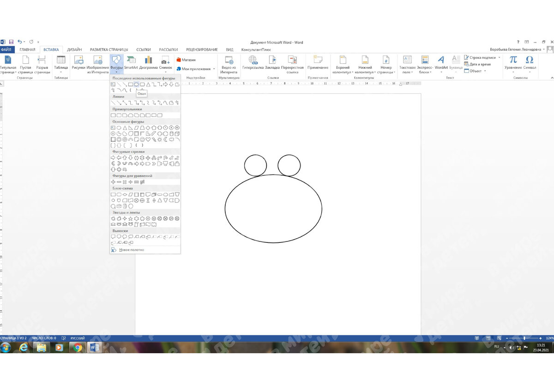Choose the straight line under Линии
Viewport: 554px width, 392px height.
pyautogui.click(x=113, y=103)
